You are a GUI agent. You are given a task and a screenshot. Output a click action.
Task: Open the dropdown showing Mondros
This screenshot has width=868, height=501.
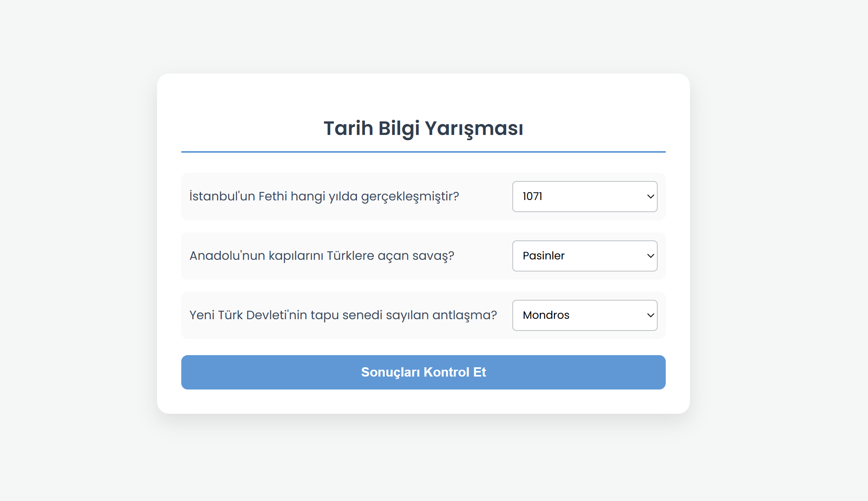[x=585, y=315]
